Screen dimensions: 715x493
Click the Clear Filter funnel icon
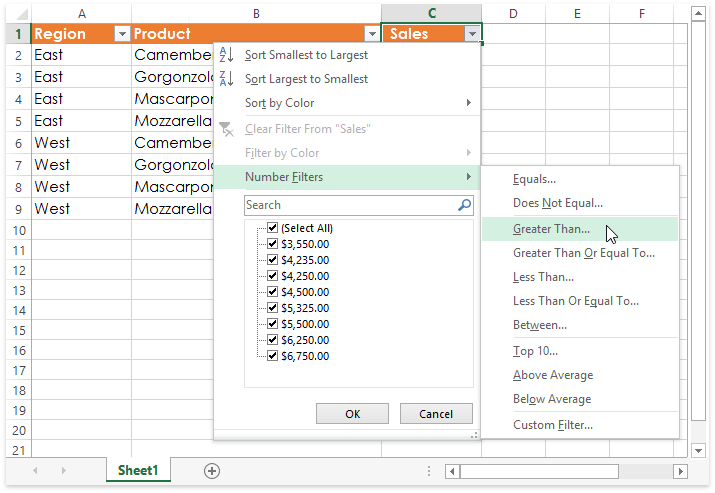[226, 129]
